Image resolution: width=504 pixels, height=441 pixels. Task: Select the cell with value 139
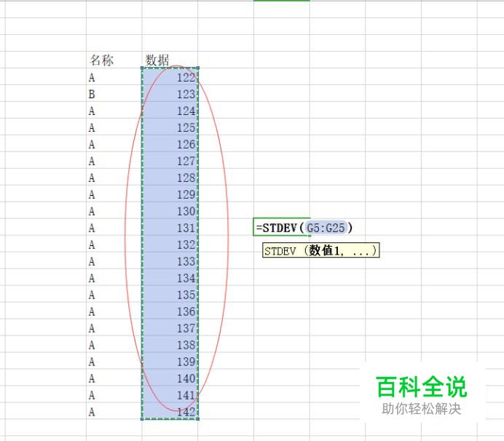(170, 361)
